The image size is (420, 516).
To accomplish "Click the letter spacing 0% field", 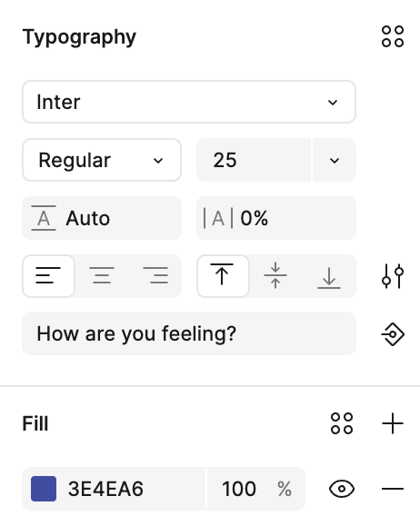I will pyautogui.click(x=276, y=218).
